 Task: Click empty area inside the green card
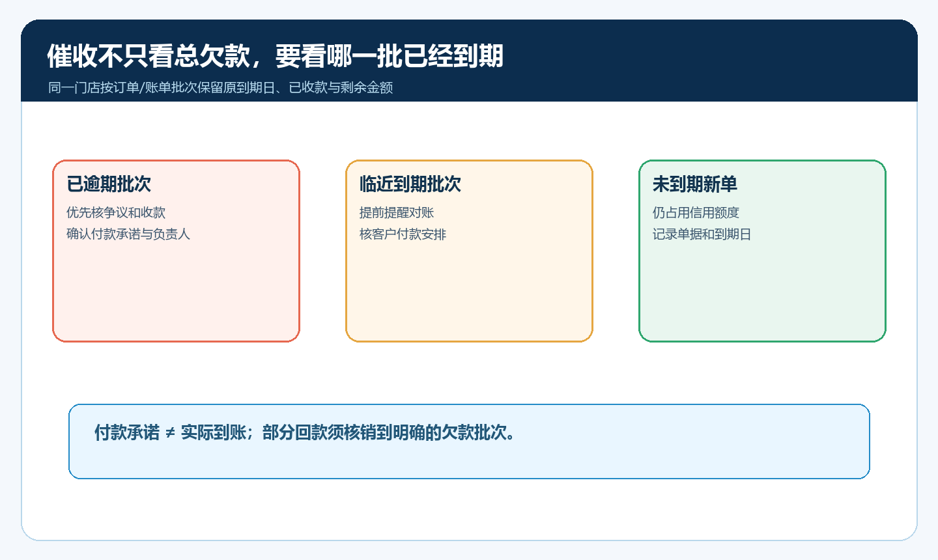[x=762, y=293]
